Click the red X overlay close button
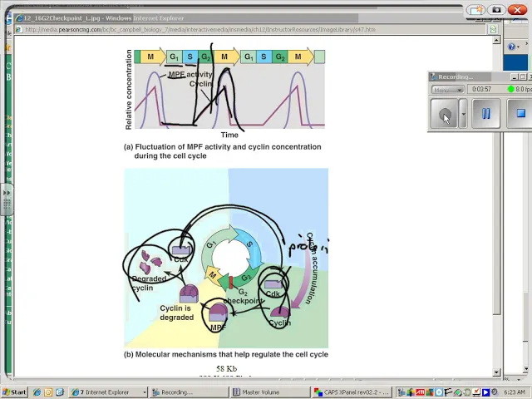 coord(517,9)
